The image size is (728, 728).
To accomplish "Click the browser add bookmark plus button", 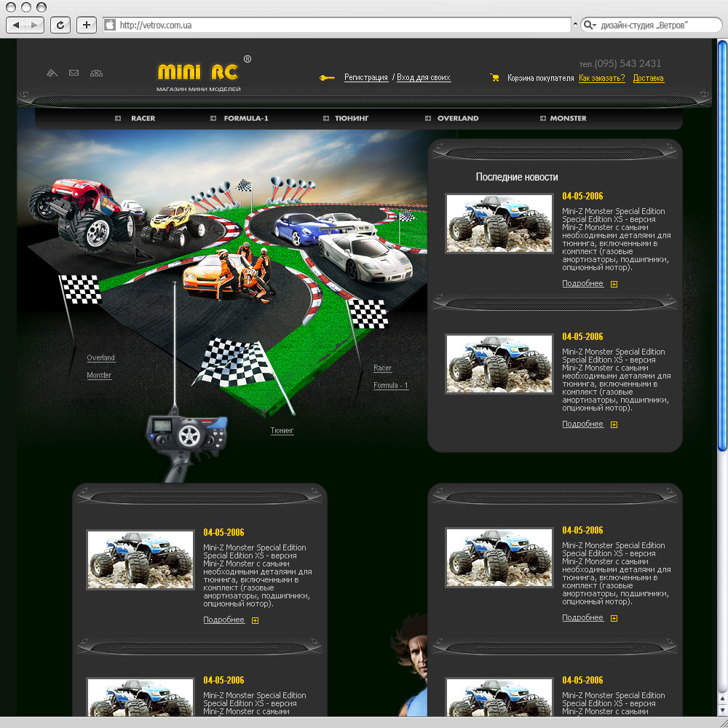I will coord(86,25).
